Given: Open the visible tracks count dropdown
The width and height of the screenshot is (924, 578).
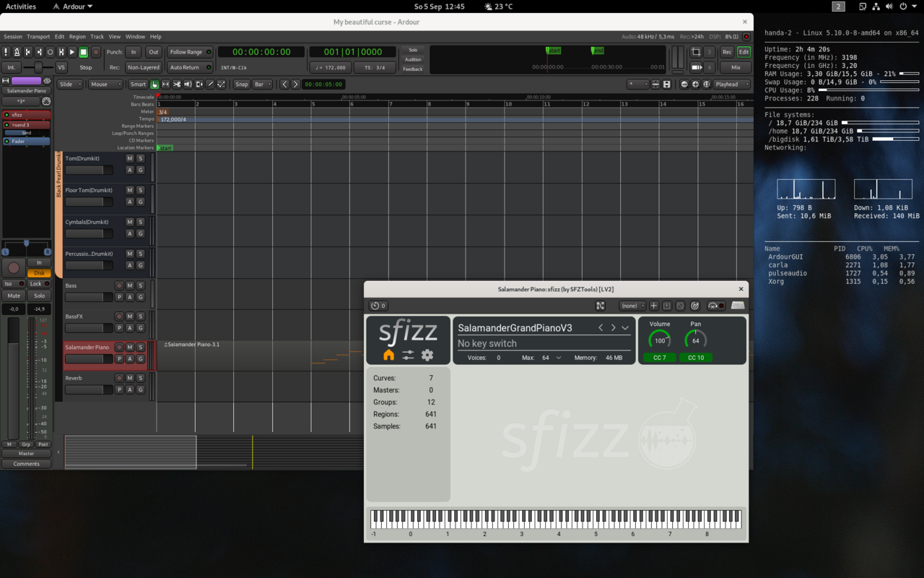Looking at the screenshot, I should click(x=637, y=85).
